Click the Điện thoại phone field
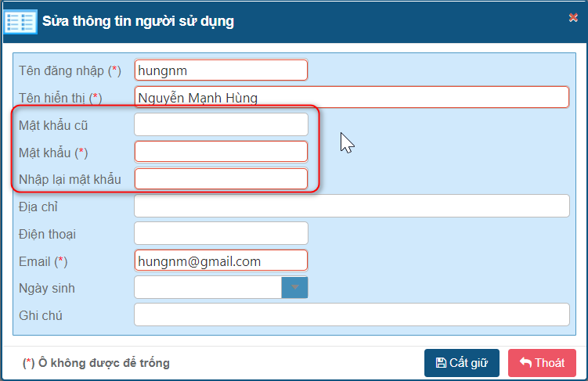This screenshot has height=381, width=588. point(221,233)
